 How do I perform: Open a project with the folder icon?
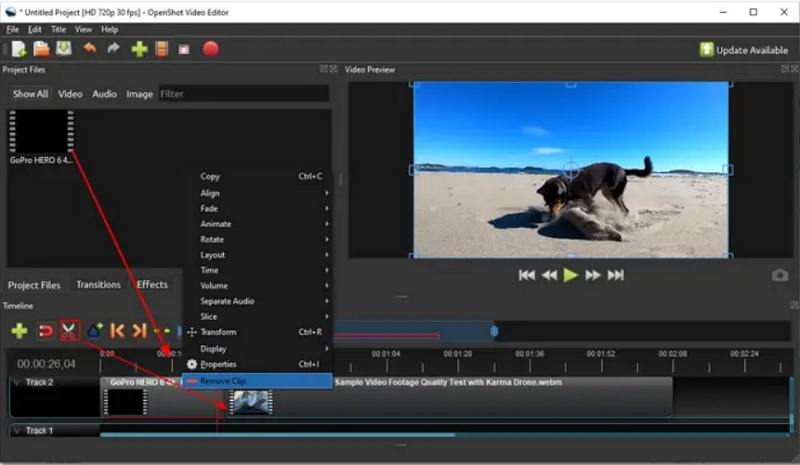[x=42, y=48]
